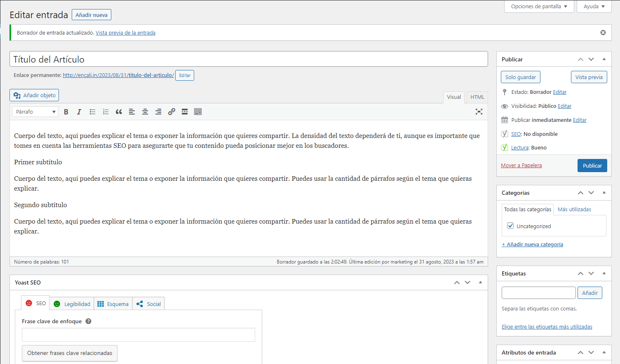Toggle italic formatting in editor toolbar
The width and height of the screenshot is (620, 364).
point(79,112)
